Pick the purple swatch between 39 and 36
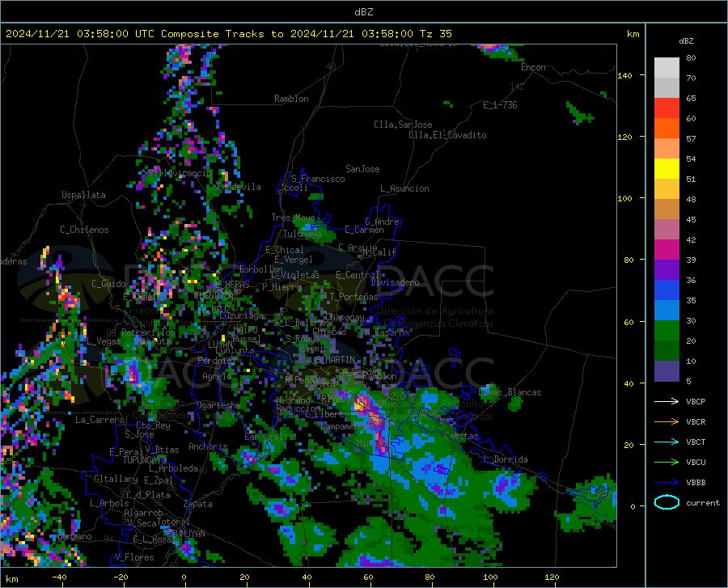This screenshot has height=588, width=728. tap(667, 270)
